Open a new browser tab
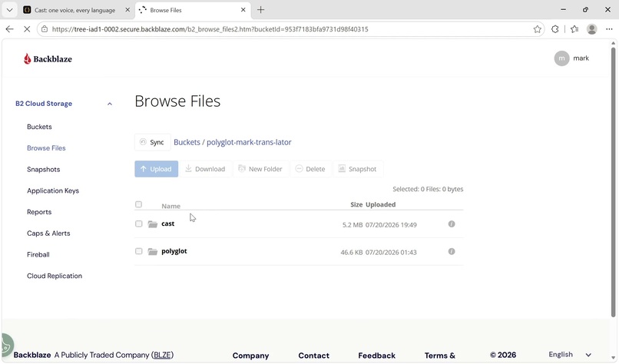The image size is (619, 364). [260, 10]
